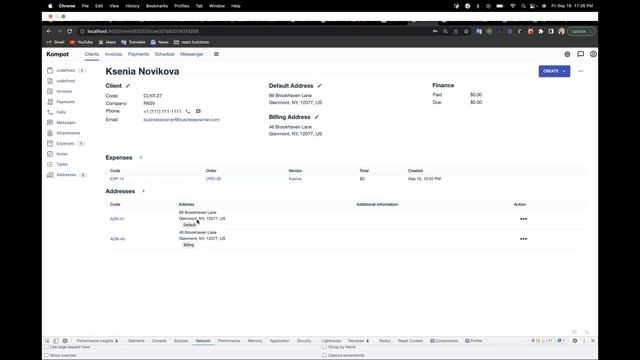The width and height of the screenshot is (640, 360).
Task: Open Calls in the left sidebar
Action: pyautogui.click(x=61, y=112)
